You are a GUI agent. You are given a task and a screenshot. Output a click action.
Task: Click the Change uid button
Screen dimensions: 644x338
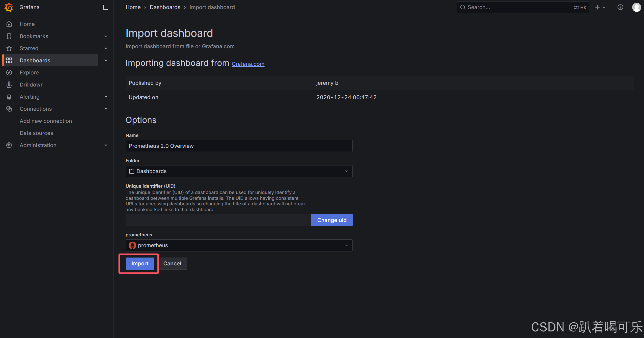click(x=332, y=220)
